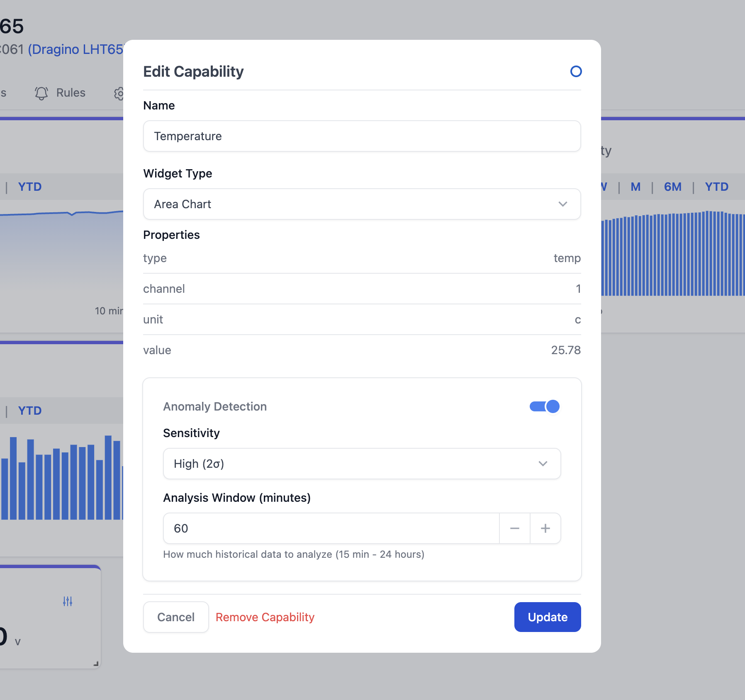Click the Rules bell icon

click(41, 93)
